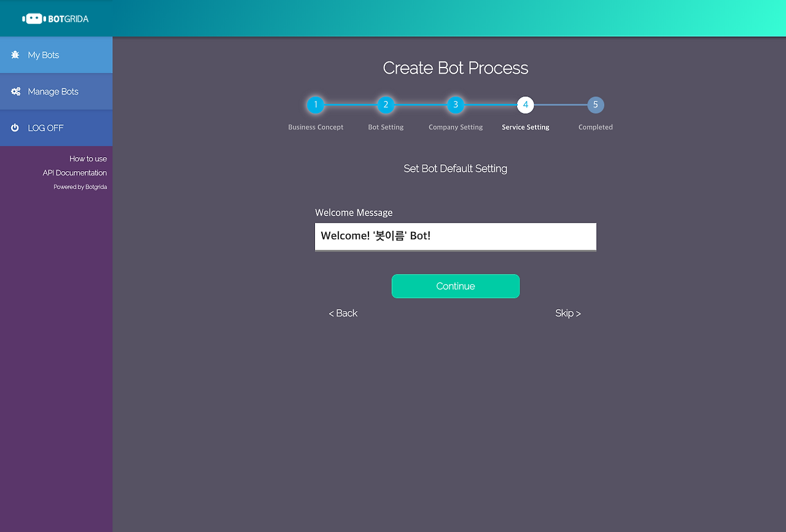Image resolution: width=786 pixels, height=532 pixels.
Task: Click the Business Concept step label
Action: [x=316, y=127]
